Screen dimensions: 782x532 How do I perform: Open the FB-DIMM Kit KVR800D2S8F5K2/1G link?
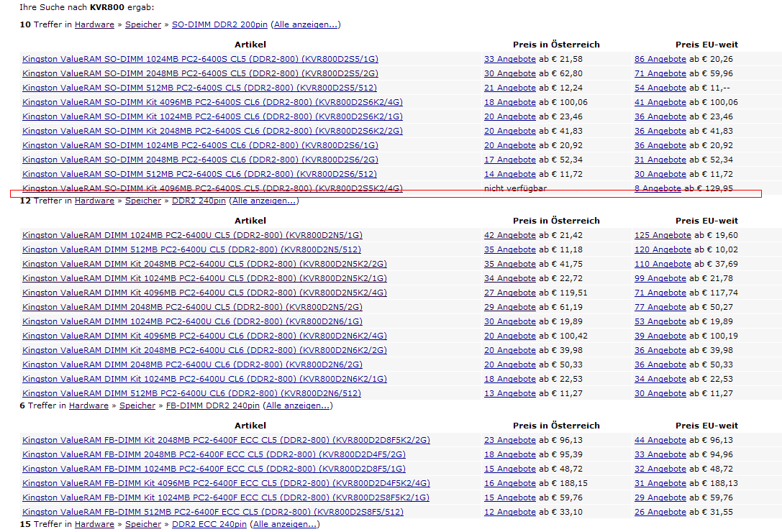(226, 498)
